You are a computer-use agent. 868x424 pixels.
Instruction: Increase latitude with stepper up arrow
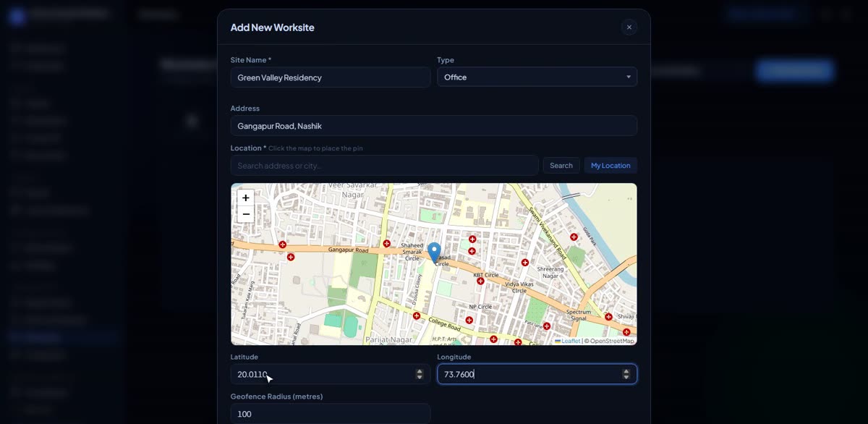tap(420, 371)
